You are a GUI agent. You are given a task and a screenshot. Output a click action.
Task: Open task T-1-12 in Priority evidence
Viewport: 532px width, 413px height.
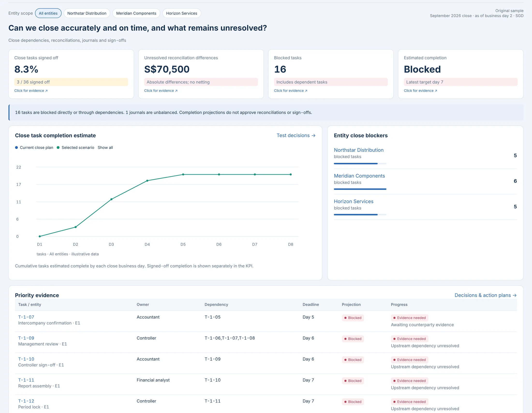point(26,401)
